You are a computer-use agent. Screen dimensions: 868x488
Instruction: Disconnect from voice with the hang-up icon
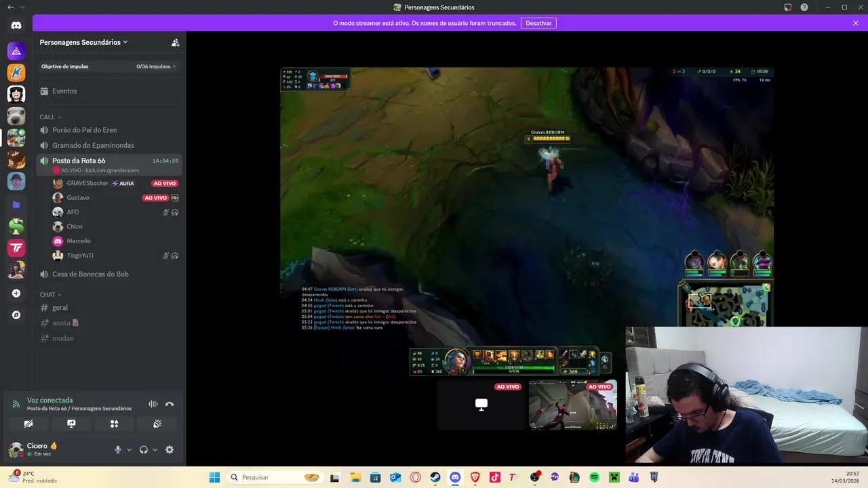pos(170,404)
